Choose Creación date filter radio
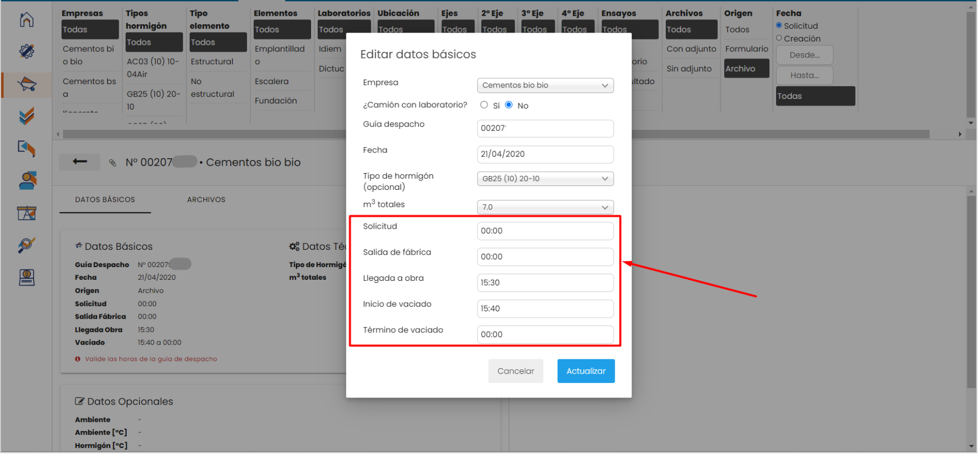Image resolution: width=980 pixels, height=456 pixels. click(x=779, y=38)
